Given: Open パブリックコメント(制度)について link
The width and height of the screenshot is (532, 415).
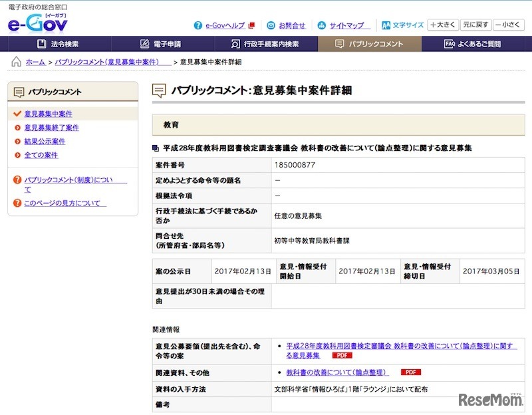Looking at the screenshot, I should coord(68,180).
